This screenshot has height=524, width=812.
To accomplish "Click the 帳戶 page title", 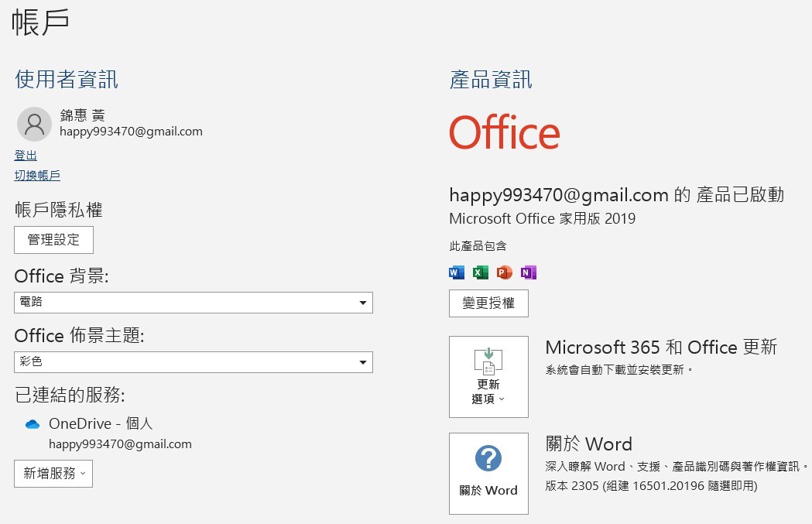I will (x=40, y=22).
